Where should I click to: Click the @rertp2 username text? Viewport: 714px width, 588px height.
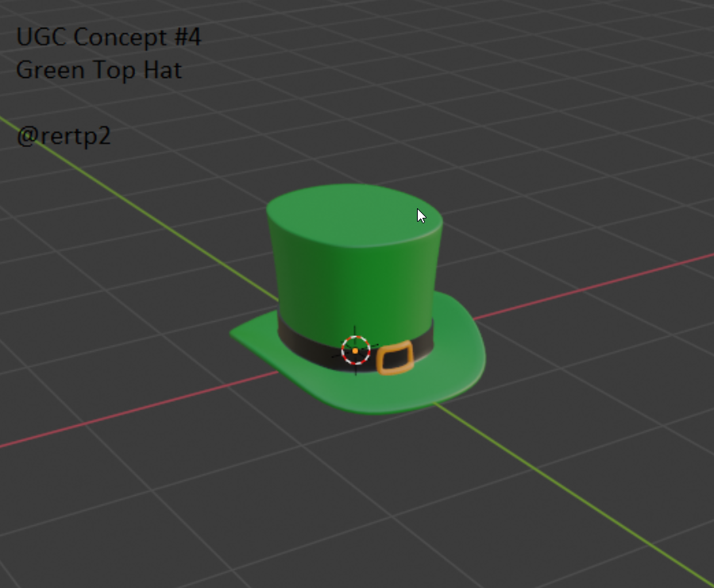[64, 136]
